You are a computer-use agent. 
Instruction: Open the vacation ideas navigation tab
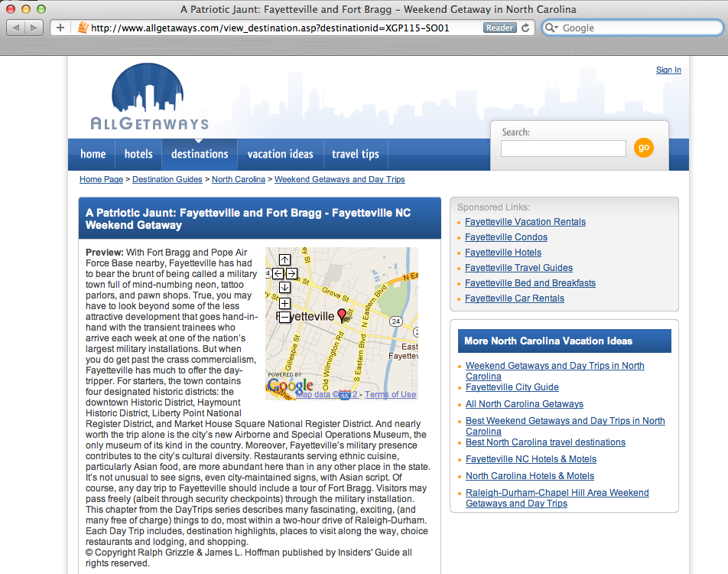point(281,155)
